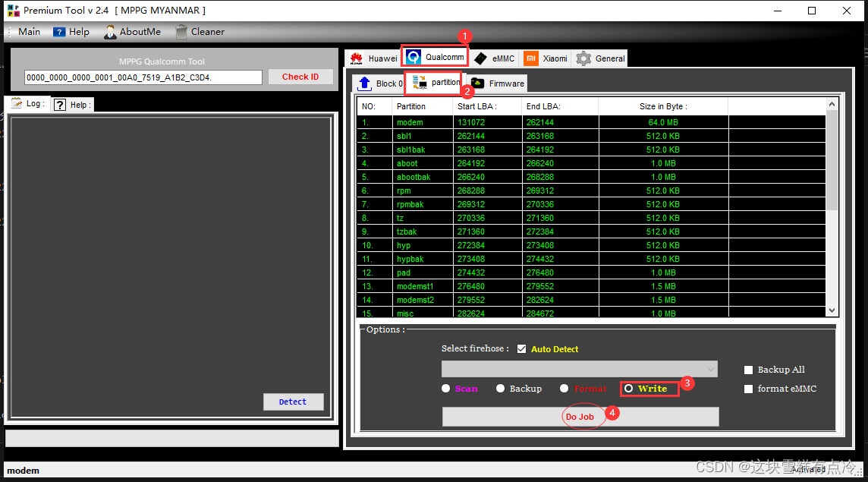868x482 pixels.
Task: Click the eMMC chip icon
Action: click(480, 58)
